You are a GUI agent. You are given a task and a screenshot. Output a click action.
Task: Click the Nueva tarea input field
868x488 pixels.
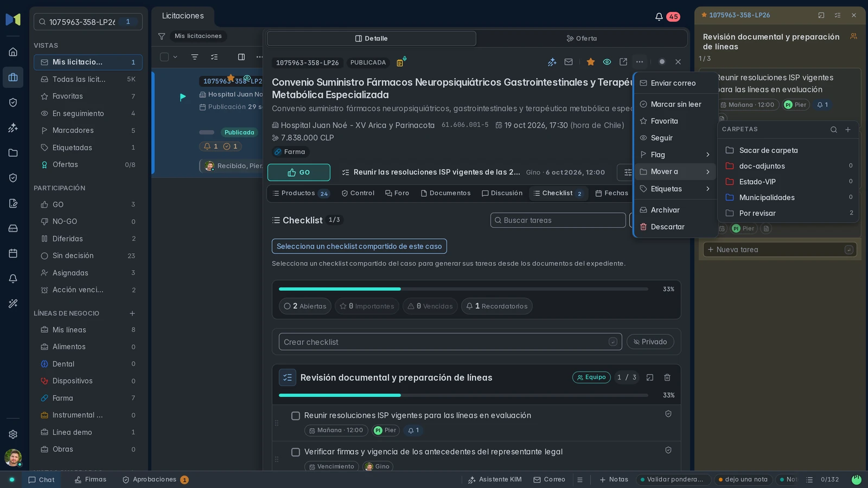780,249
